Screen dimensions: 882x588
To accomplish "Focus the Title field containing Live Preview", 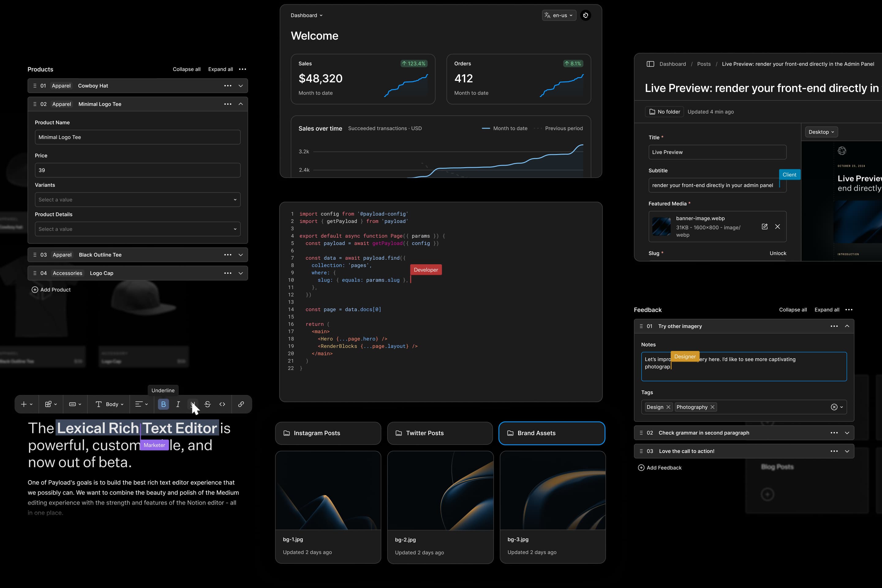I will click(717, 152).
